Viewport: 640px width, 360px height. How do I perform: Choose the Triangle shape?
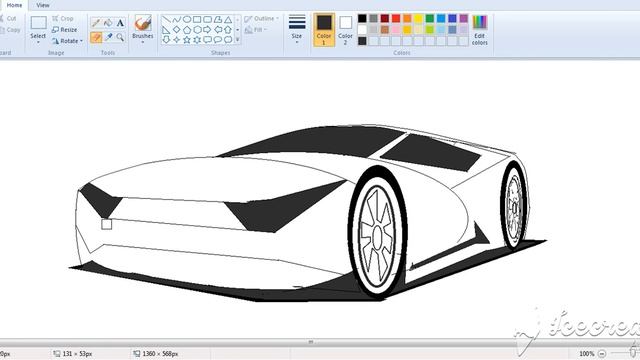coord(228,19)
